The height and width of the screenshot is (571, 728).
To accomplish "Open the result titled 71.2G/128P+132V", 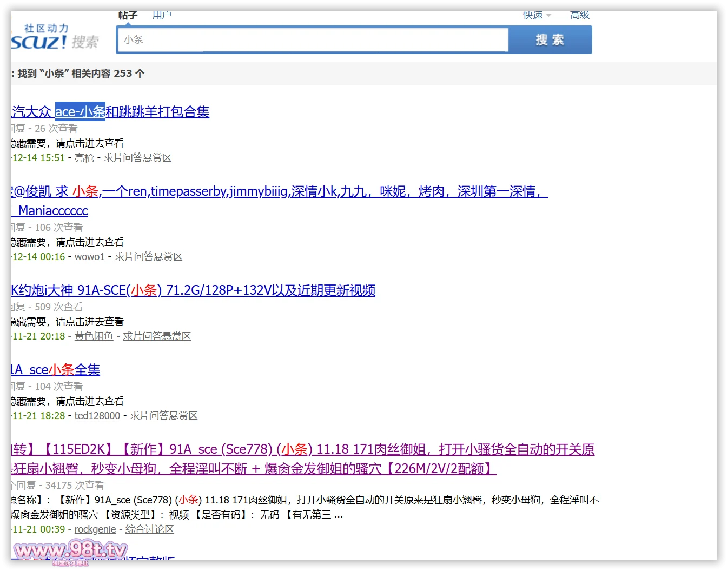I will click(x=193, y=290).
